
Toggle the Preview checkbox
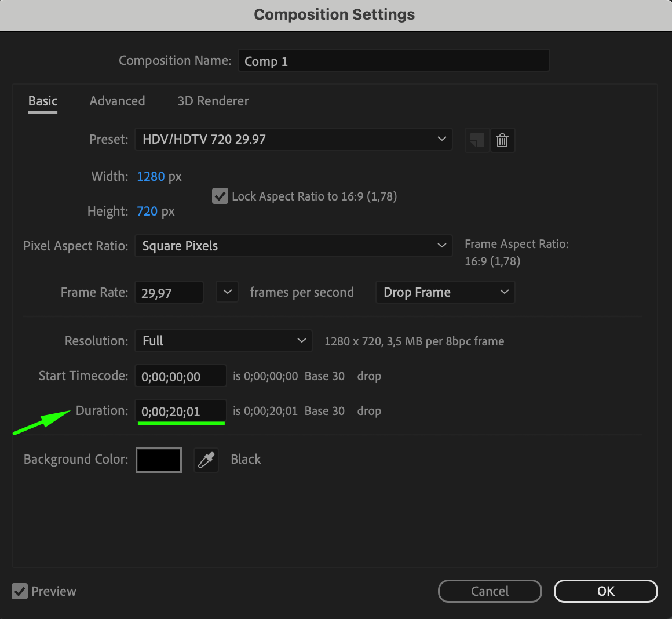(20, 591)
